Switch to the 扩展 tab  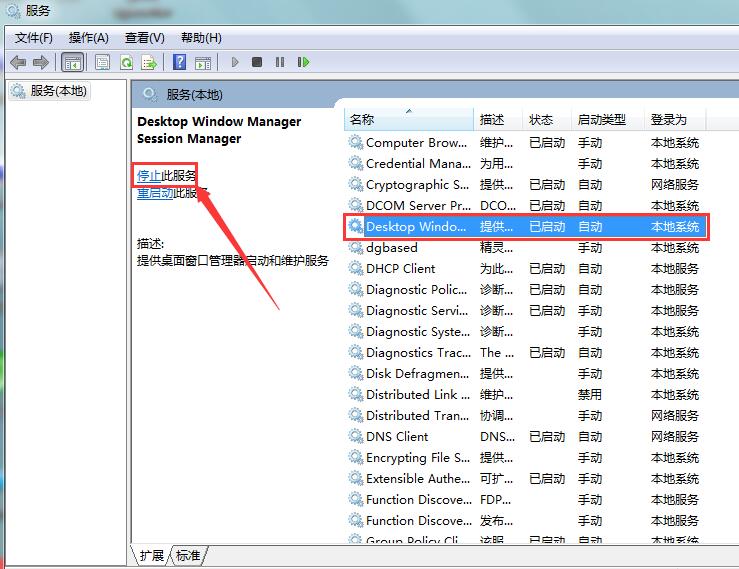(151, 555)
